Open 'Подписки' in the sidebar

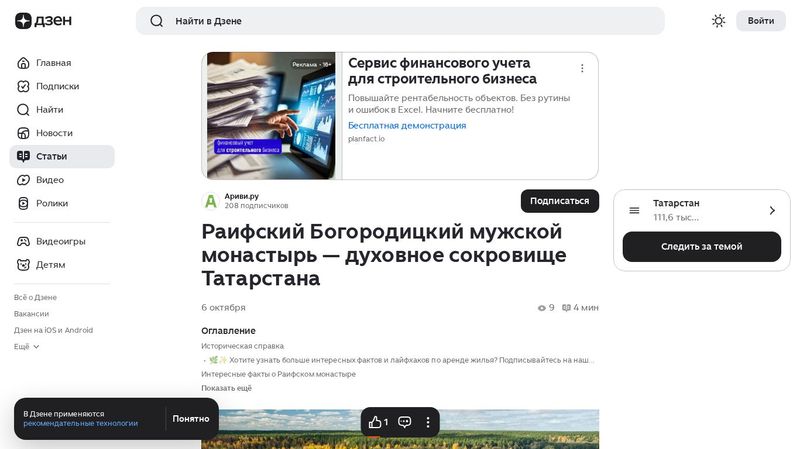point(57,86)
